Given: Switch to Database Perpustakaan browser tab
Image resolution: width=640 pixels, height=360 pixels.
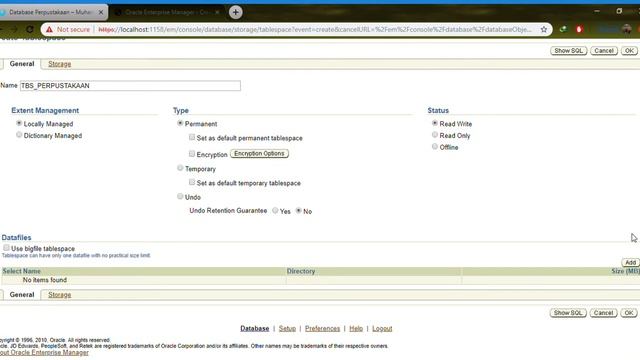Looking at the screenshot, I should pyautogui.click(x=51, y=12).
